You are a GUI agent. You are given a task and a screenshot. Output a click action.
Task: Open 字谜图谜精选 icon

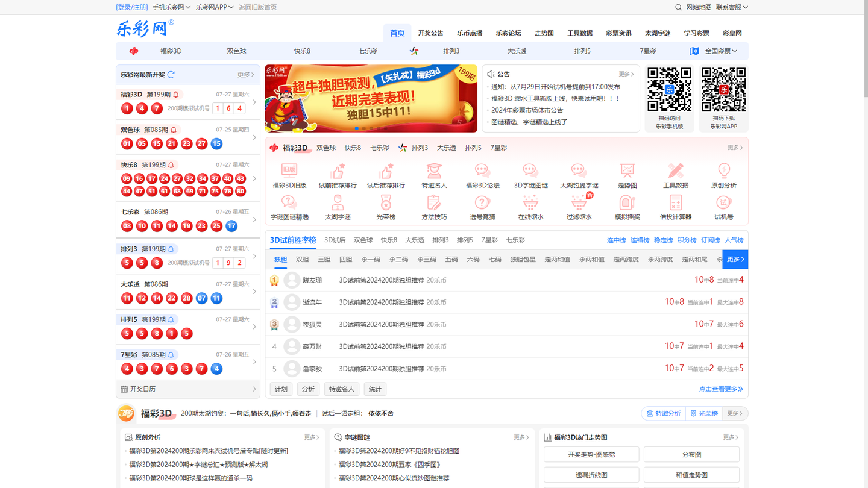click(x=289, y=202)
